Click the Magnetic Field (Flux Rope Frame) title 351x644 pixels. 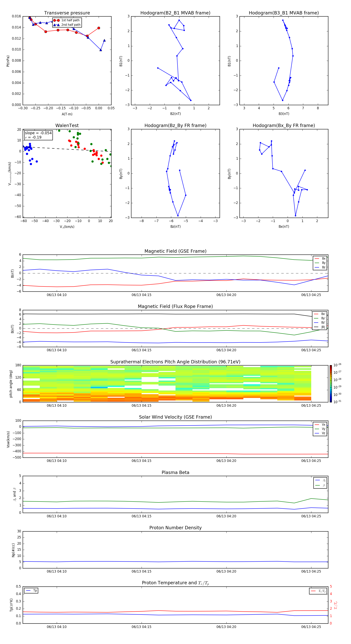click(x=175, y=307)
